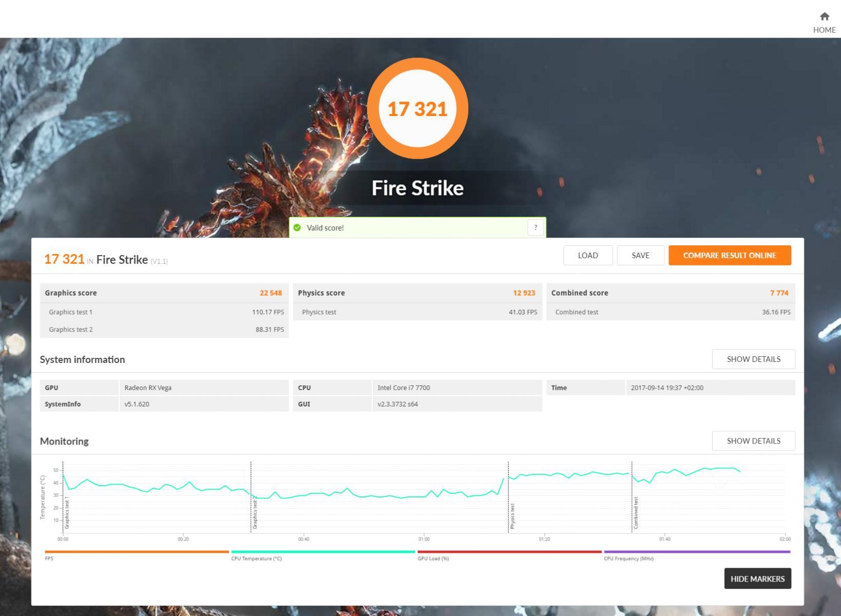Click the Graphics test 1 chart marker

[x=67, y=512]
